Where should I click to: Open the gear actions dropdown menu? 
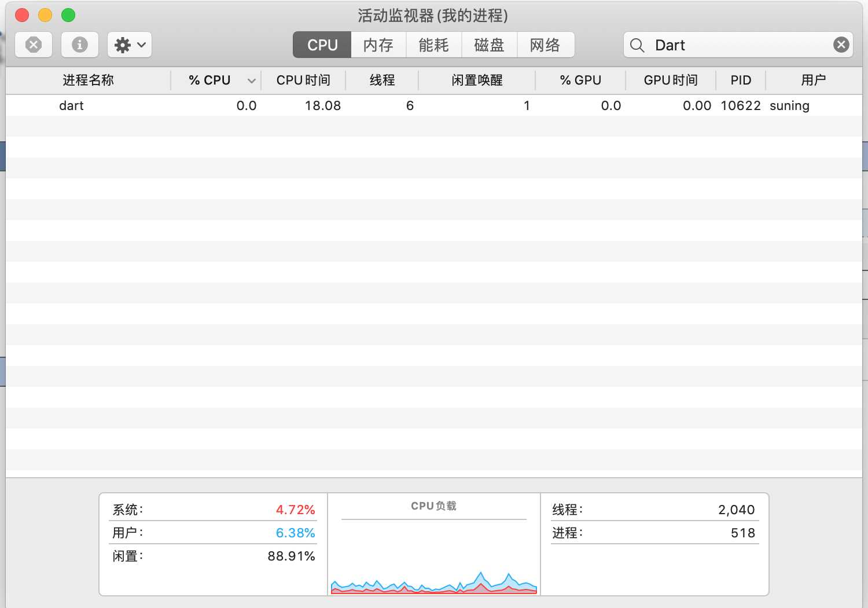130,45
